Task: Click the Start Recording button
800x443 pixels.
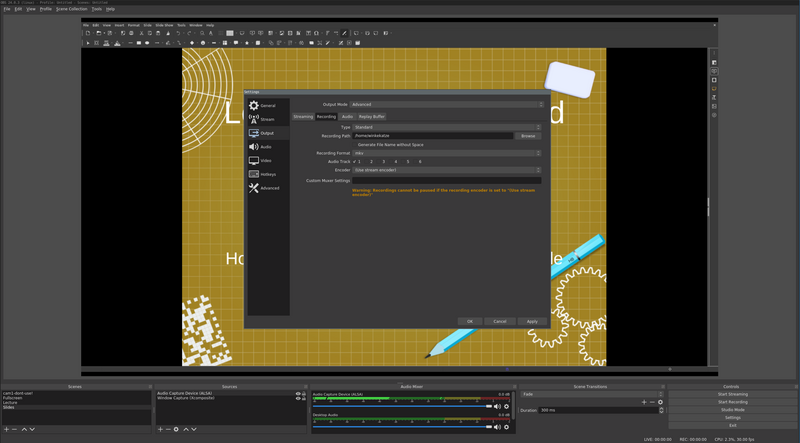Action: point(732,402)
